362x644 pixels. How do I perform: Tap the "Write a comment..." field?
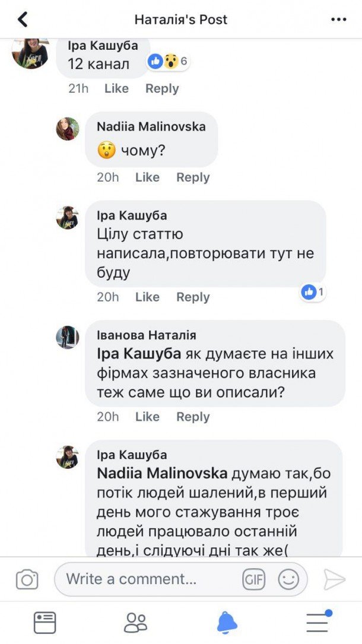pos(148,579)
